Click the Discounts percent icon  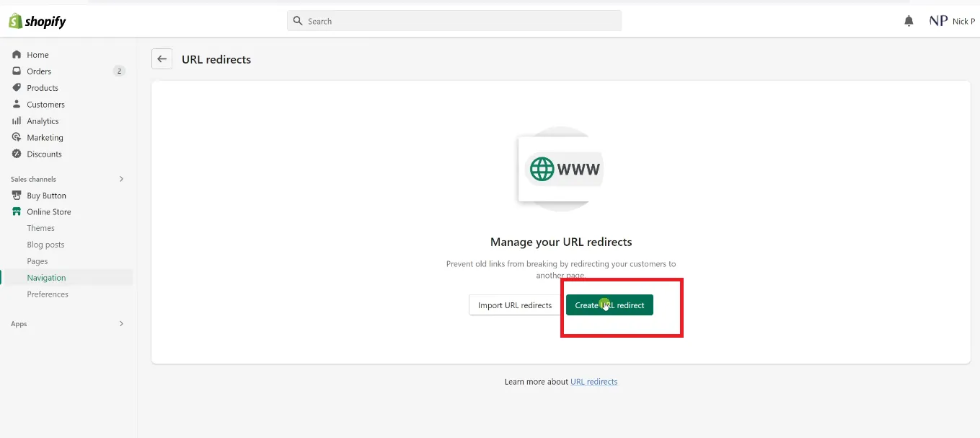(17, 154)
